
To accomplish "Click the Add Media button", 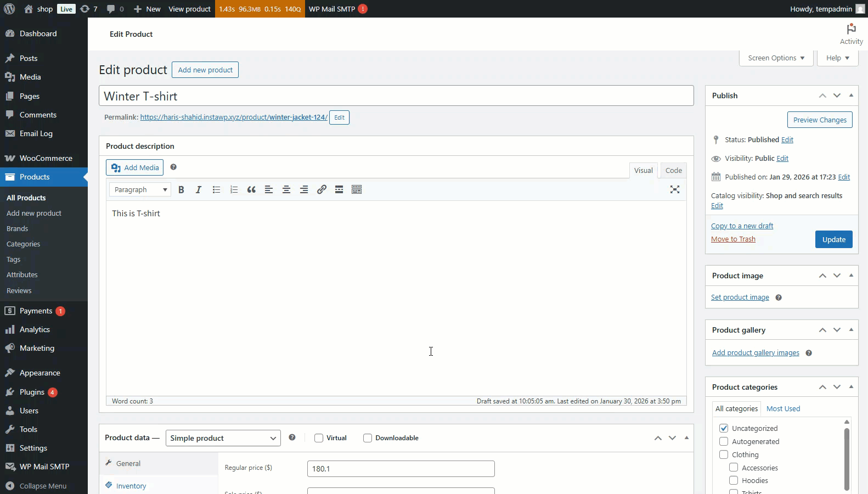I will [x=134, y=167].
